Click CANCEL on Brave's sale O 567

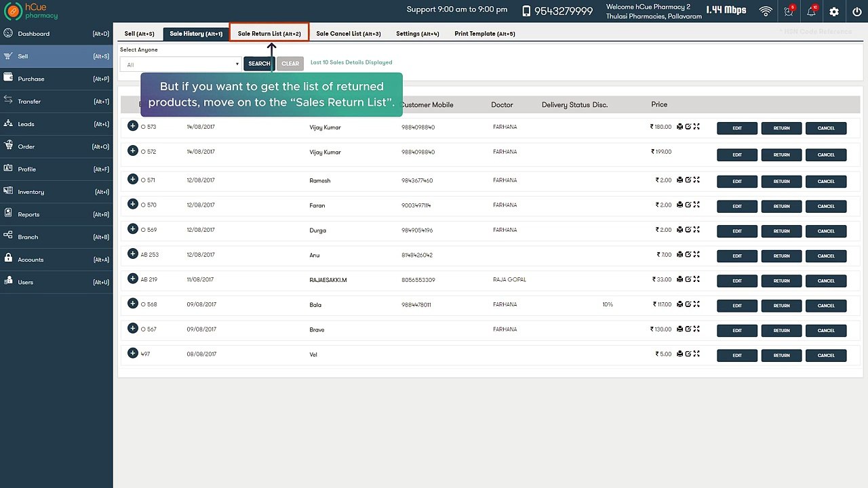tap(826, 330)
